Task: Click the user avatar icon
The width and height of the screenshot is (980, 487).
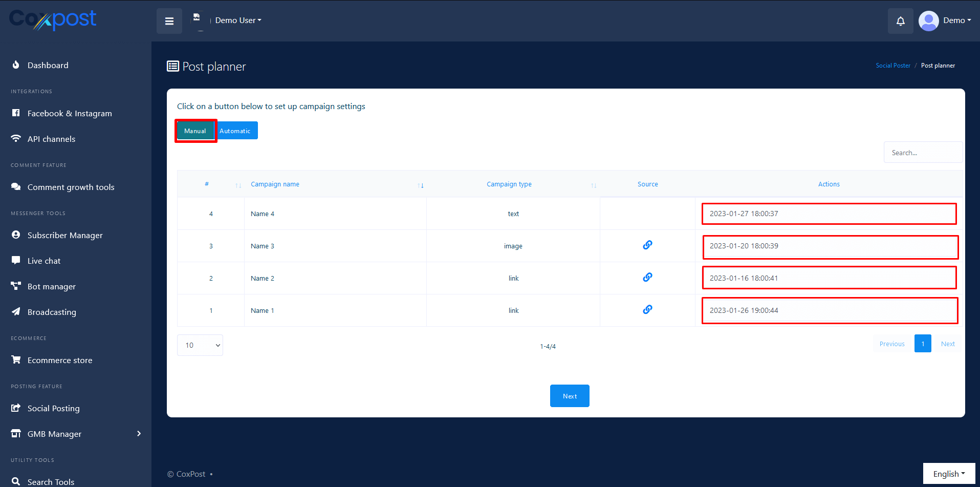Action: coord(928,21)
